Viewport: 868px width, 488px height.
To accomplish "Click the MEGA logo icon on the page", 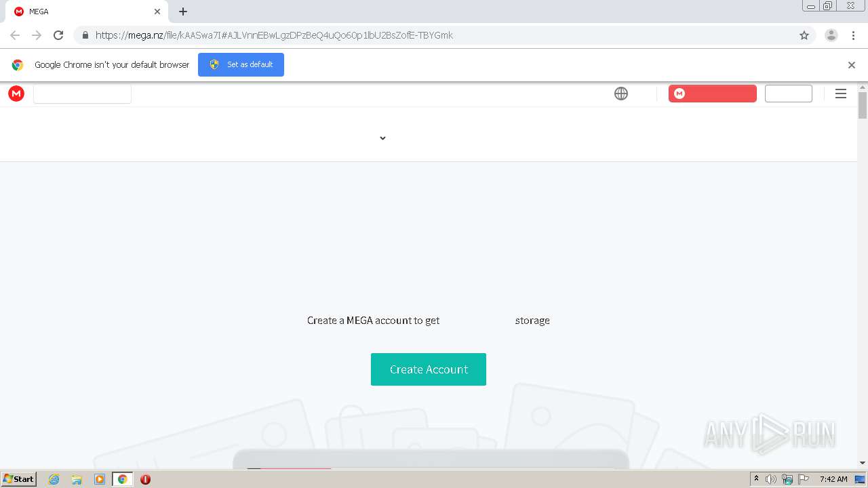I will [x=16, y=94].
